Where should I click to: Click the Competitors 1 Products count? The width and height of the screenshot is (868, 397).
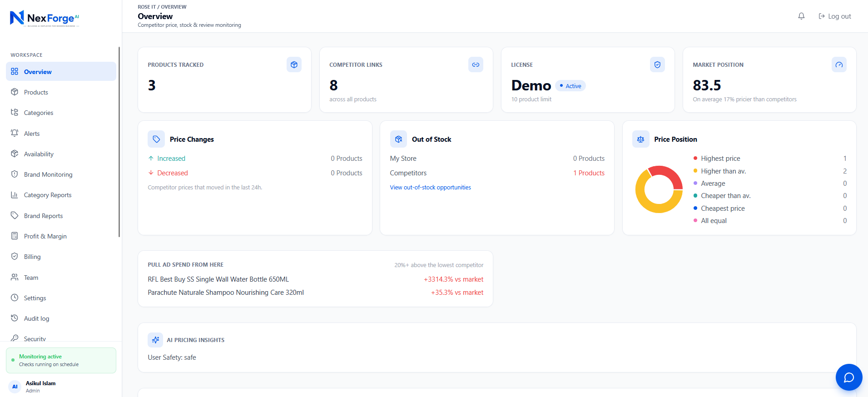click(x=589, y=173)
